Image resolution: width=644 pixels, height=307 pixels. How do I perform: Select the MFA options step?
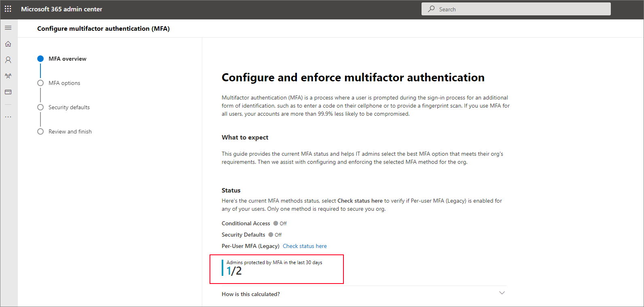pyautogui.click(x=64, y=83)
